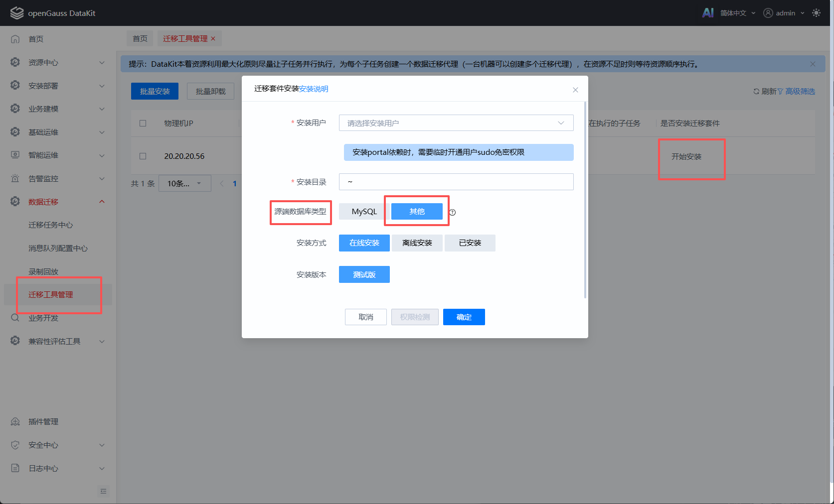Open the 安装说明 link
Image resolution: width=834 pixels, height=504 pixels.
314,89
